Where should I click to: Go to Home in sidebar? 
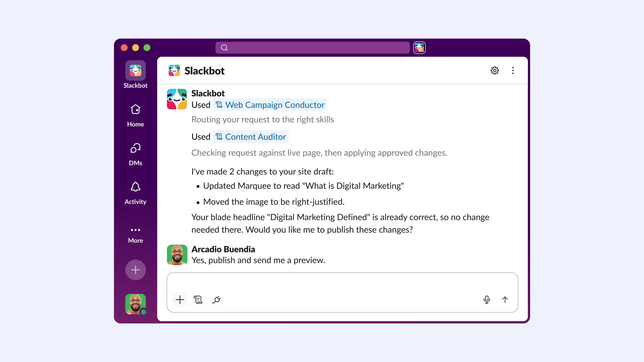(136, 116)
